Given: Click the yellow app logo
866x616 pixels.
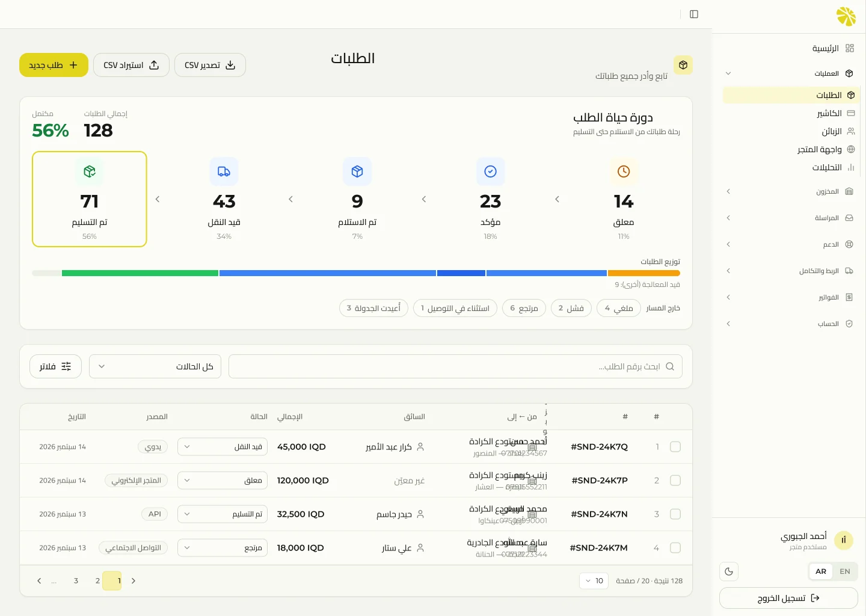Looking at the screenshot, I should pyautogui.click(x=846, y=16).
